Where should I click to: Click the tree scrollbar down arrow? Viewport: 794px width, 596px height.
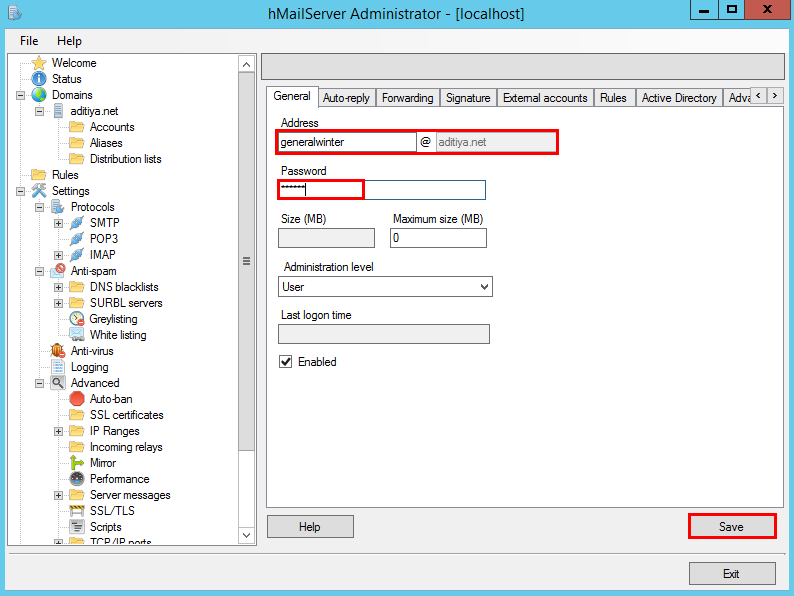point(246,535)
